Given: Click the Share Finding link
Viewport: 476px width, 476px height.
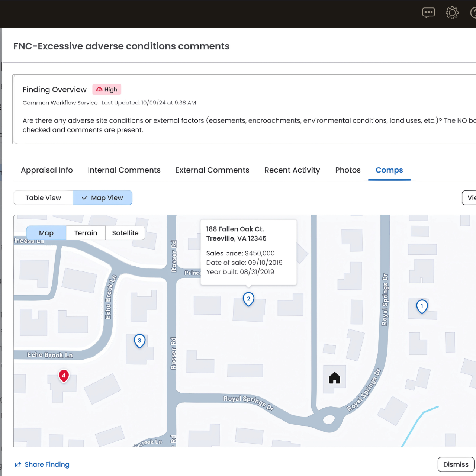Looking at the screenshot, I should (x=47, y=464).
